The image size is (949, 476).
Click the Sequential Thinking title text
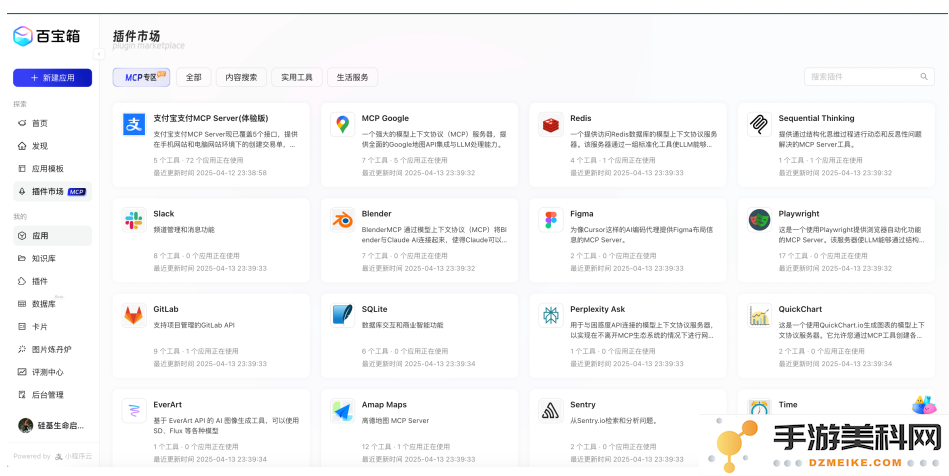[x=816, y=118]
